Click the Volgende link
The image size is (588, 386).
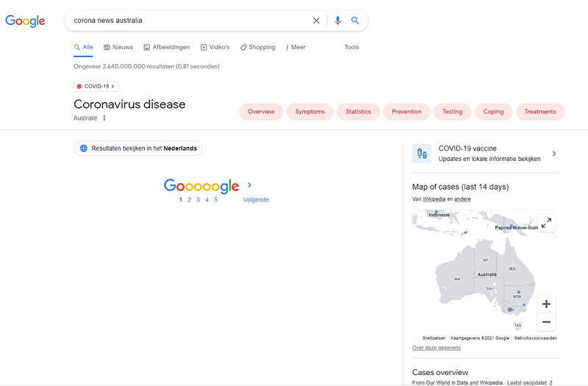(256, 200)
